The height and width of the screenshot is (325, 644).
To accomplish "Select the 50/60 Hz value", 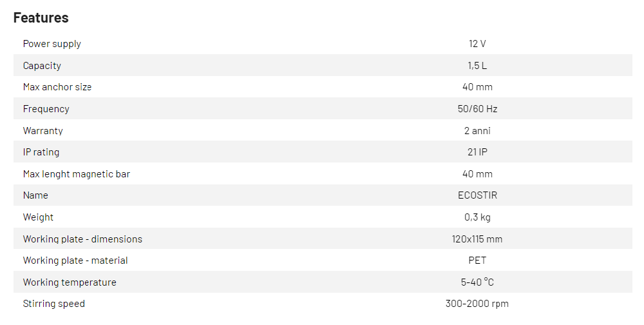I will [477, 109].
